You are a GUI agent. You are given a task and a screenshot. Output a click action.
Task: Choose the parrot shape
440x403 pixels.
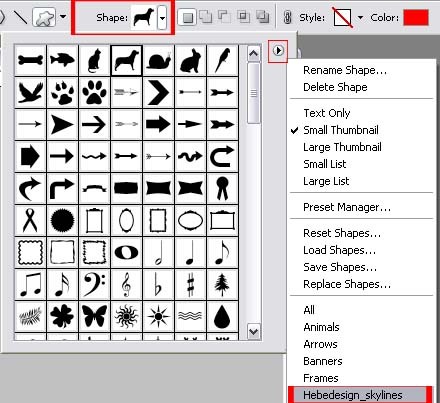tap(222, 60)
